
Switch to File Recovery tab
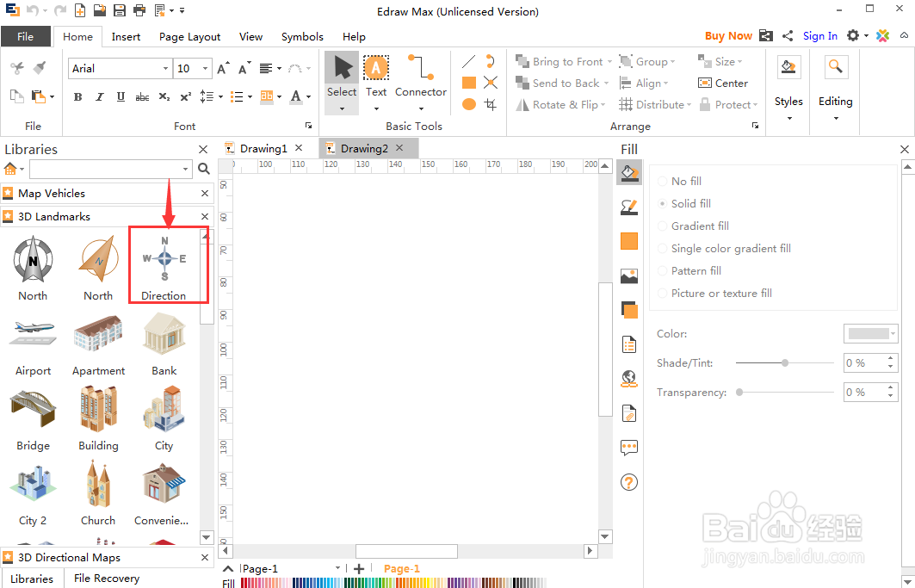pyautogui.click(x=107, y=578)
